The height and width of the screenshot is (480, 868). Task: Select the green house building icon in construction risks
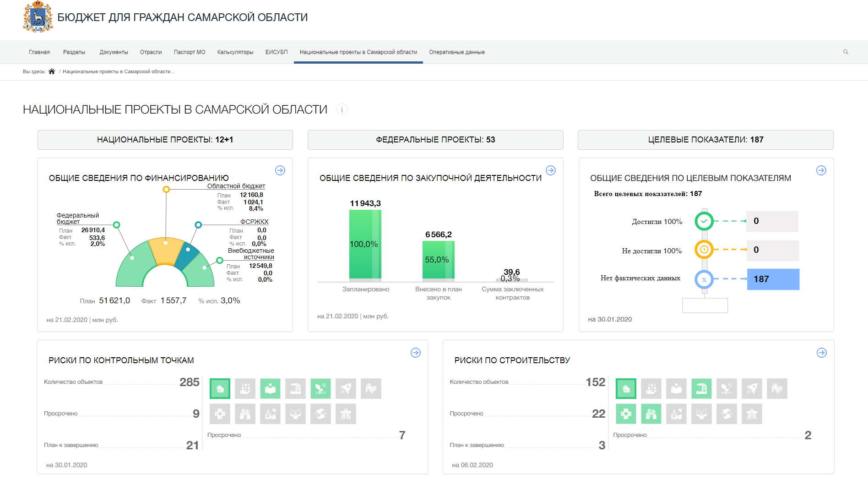[701, 389]
